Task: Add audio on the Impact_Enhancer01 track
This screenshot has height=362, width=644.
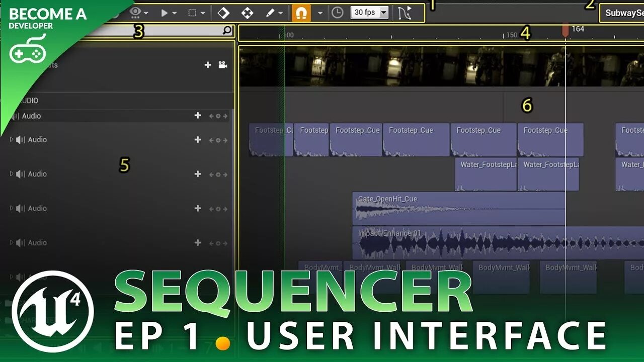Action: point(198,242)
